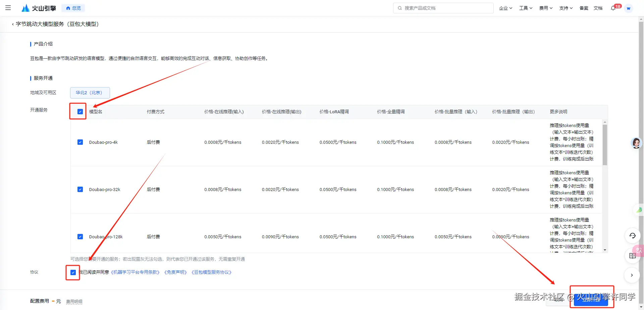644x310 pixels.
Task: Open the 免责声明 link
Action: coord(175,272)
